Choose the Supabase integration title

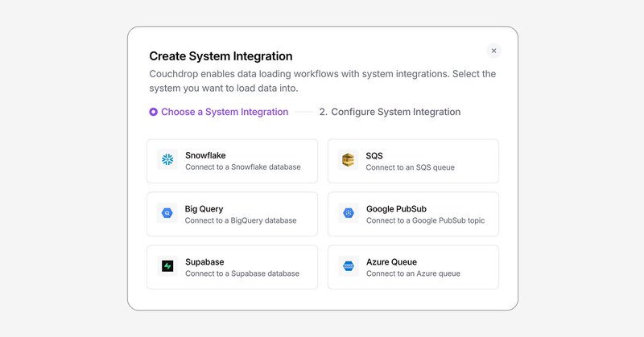[204, 262]
